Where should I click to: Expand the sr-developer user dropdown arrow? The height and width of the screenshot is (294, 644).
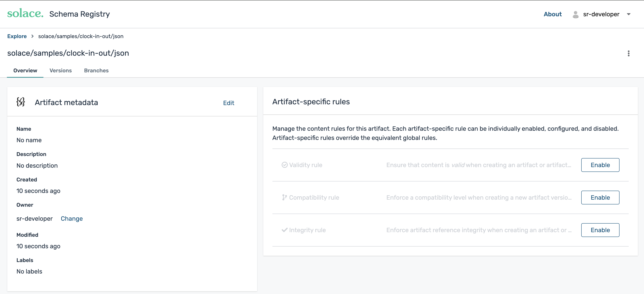629,15
